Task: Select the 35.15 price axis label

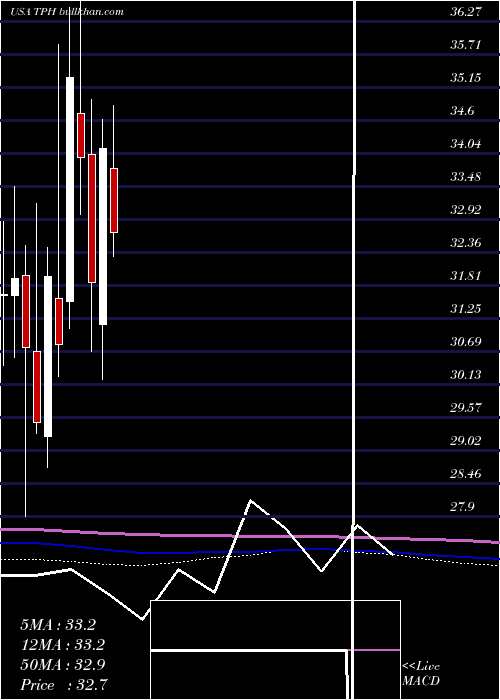Action: pyautogui.click(x=466, y=78)
